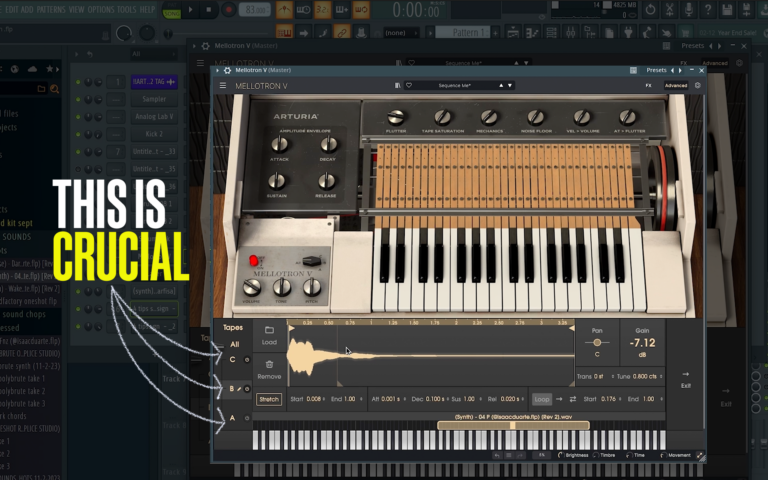Screen dimensions: 768x480
Task: Click the heart favorite icon beside preset name
Action: click(x=408, y=86)
